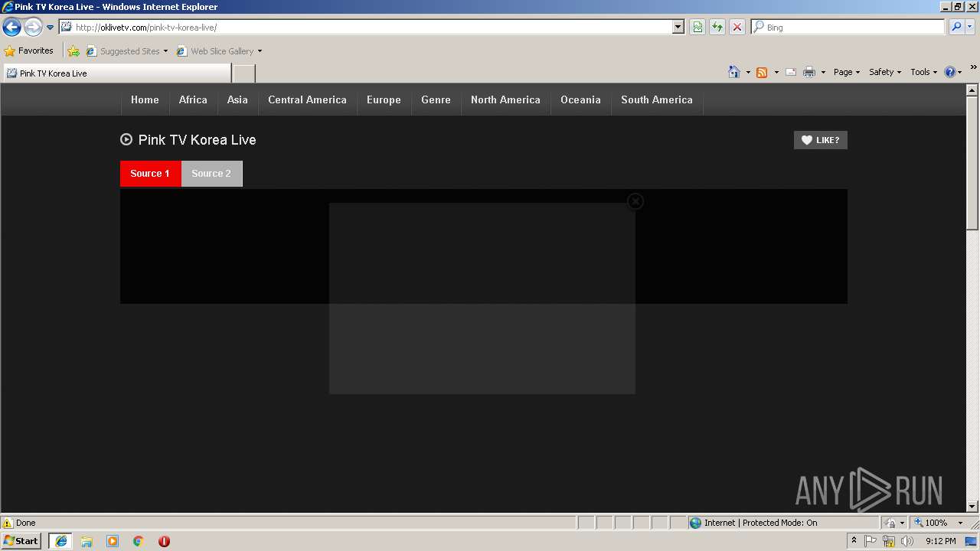The height and width of the screenshot is (551, 980).
Task: Click the volume speaker tray icon
Action: pos(907,541)
